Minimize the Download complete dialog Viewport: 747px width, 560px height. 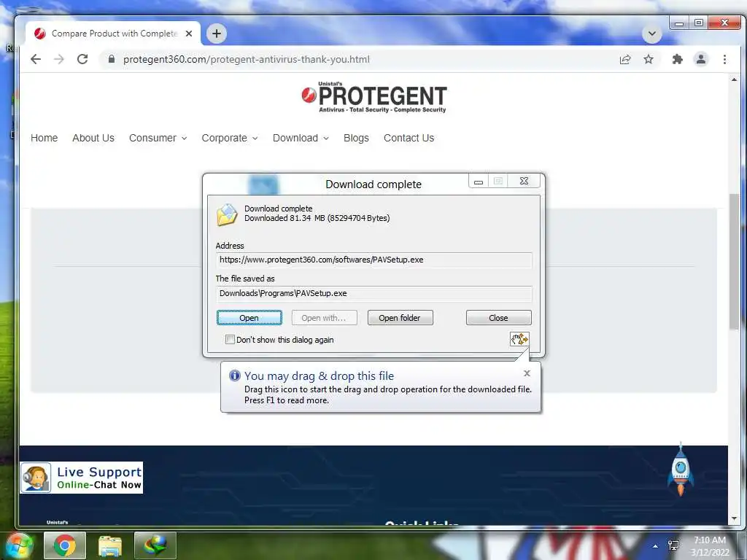(479, 182)
